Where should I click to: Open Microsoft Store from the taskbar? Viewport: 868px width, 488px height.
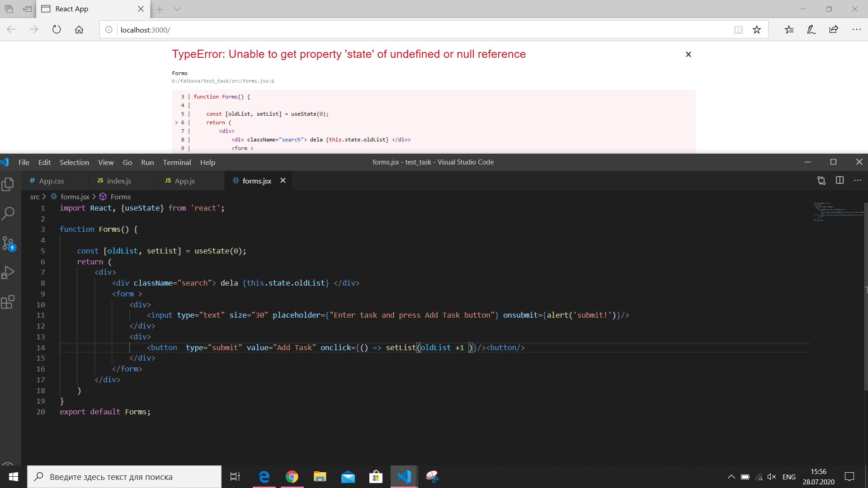[376, 477]
